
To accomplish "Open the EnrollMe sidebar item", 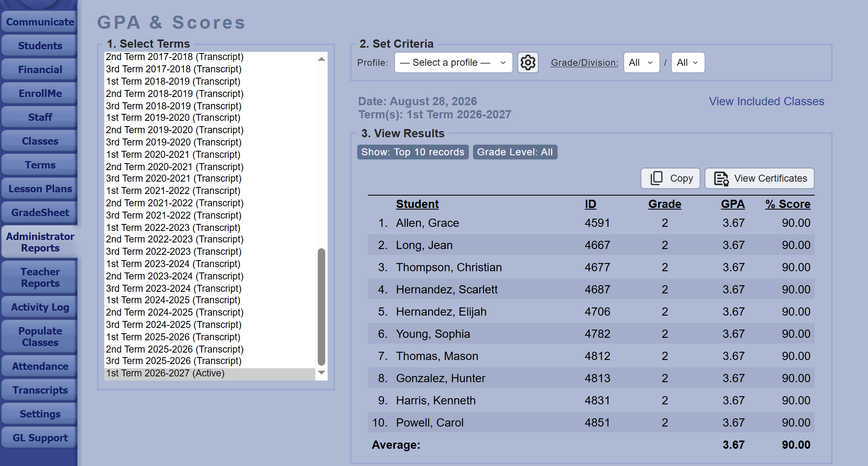I will coord(40,94).
